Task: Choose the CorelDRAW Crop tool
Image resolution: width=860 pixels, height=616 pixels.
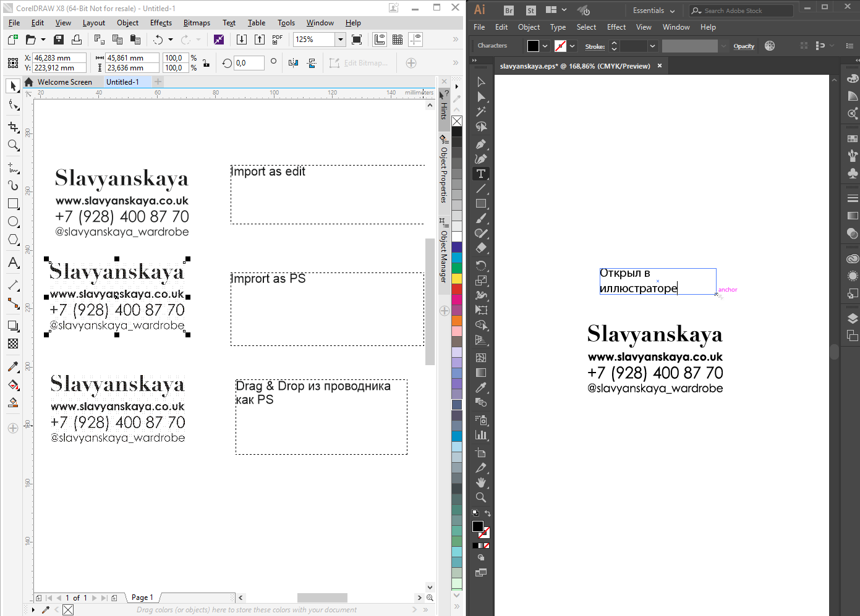Action: point(13,127)
